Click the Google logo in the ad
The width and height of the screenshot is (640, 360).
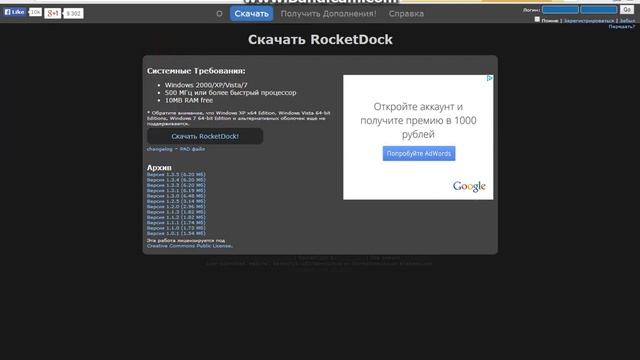(469, 187)
